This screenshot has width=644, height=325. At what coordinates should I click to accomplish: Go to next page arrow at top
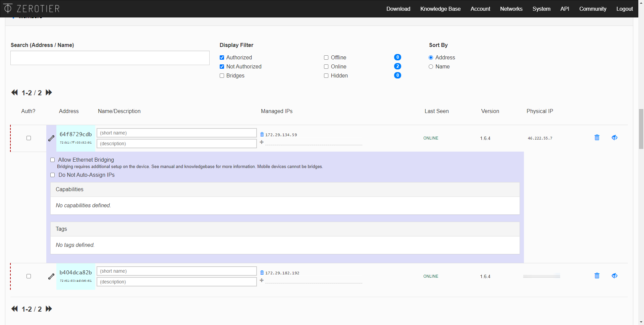coord(49,93)
